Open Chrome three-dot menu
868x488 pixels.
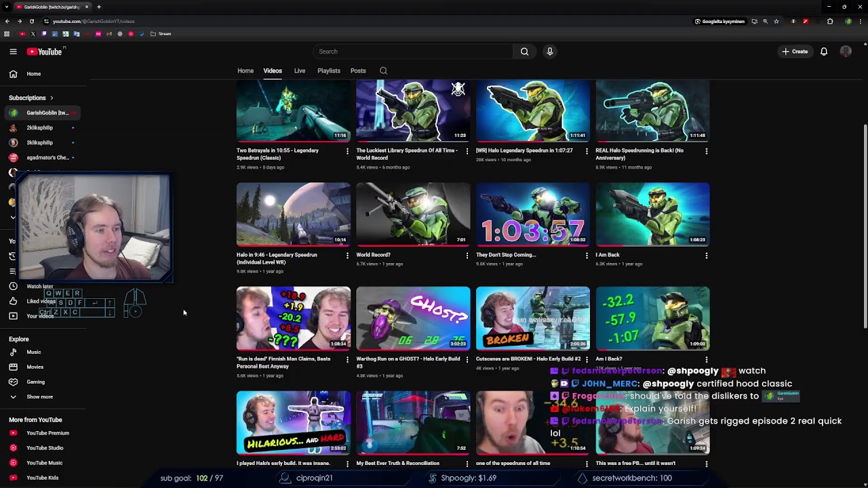[x=859, y=21]
